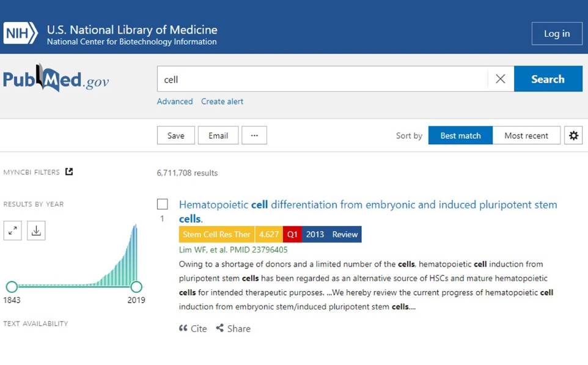Screen dimensions: 588x365
Task: Click the PubMed.gov logo
Action: [56, 79]
